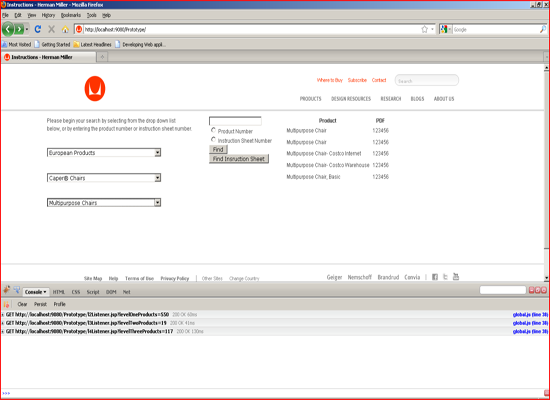Follow the Subscribe link
The height and width of the screenshot is (400, 550).
pos(357,80)
